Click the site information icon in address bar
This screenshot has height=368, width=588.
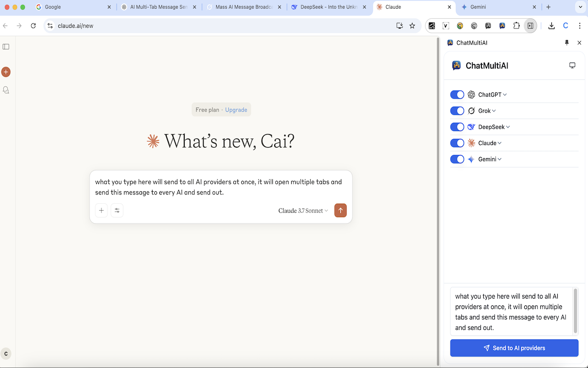tap(50, 26)
